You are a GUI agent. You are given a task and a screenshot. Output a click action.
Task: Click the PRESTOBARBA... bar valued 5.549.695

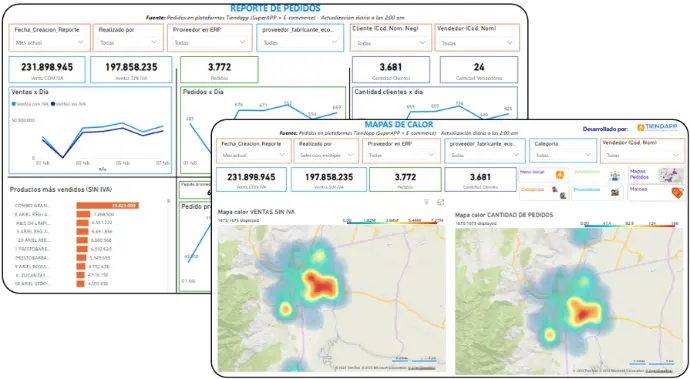pyautogui.click(x=81, y=258)
